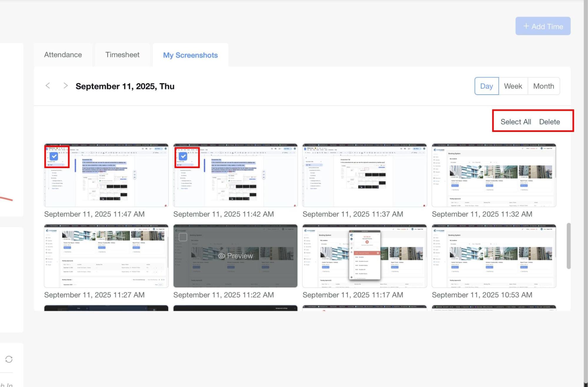This screenshot has height=387, width=588.
Task: Select the Day view option
Action: 486,86
